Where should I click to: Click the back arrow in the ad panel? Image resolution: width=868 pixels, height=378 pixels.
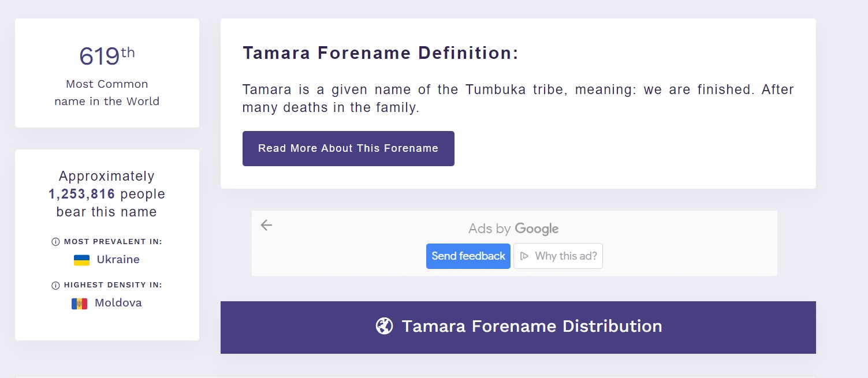[x=266, y=225]
